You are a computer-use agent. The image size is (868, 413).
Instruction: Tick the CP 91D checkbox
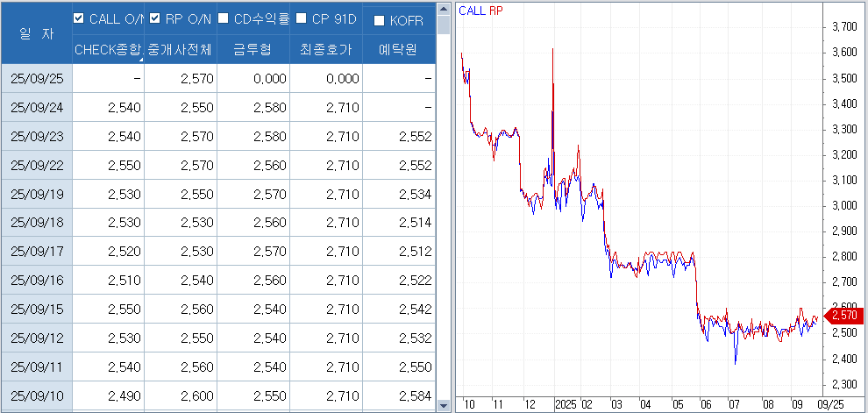point(301,19)
